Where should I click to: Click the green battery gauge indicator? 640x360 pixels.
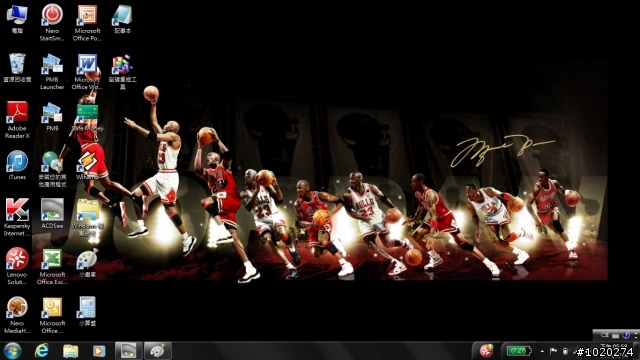point(519,351)
